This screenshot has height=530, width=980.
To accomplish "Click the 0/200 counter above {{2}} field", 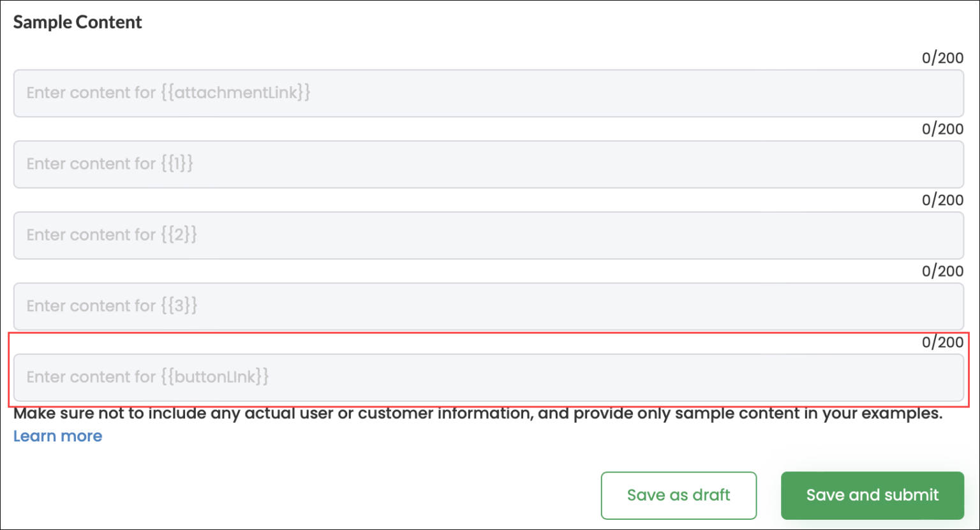I will click(942, 200).
